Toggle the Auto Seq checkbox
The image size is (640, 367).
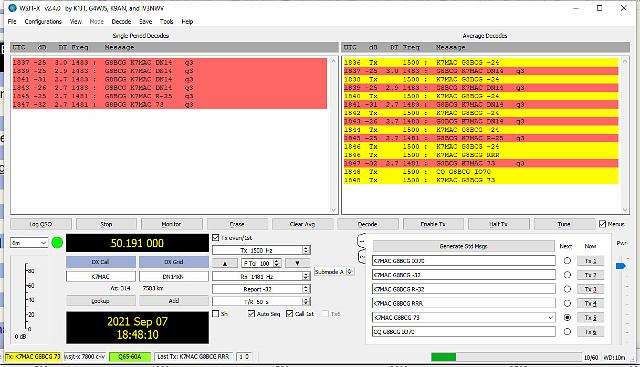point(251,314)
